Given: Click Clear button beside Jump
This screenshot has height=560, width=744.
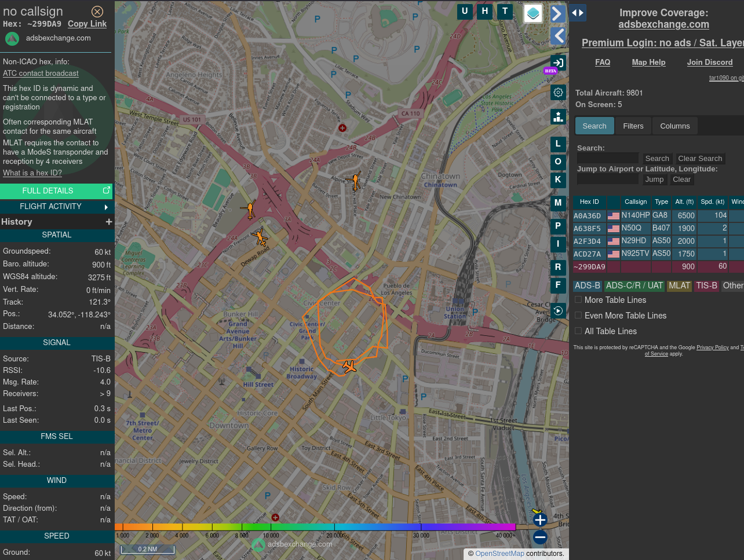Looking at the screenshot, I should pos(681,180).
